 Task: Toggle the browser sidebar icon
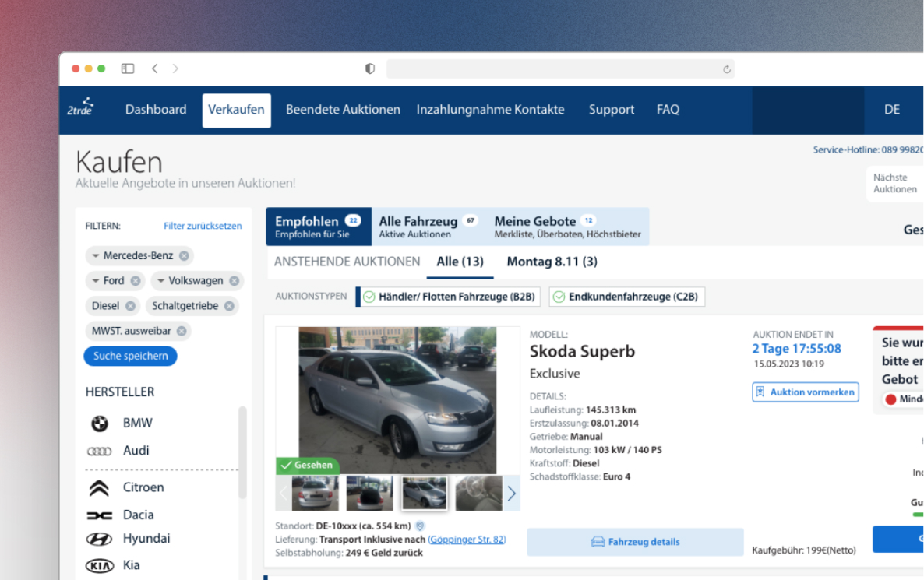tap(128, 69)
